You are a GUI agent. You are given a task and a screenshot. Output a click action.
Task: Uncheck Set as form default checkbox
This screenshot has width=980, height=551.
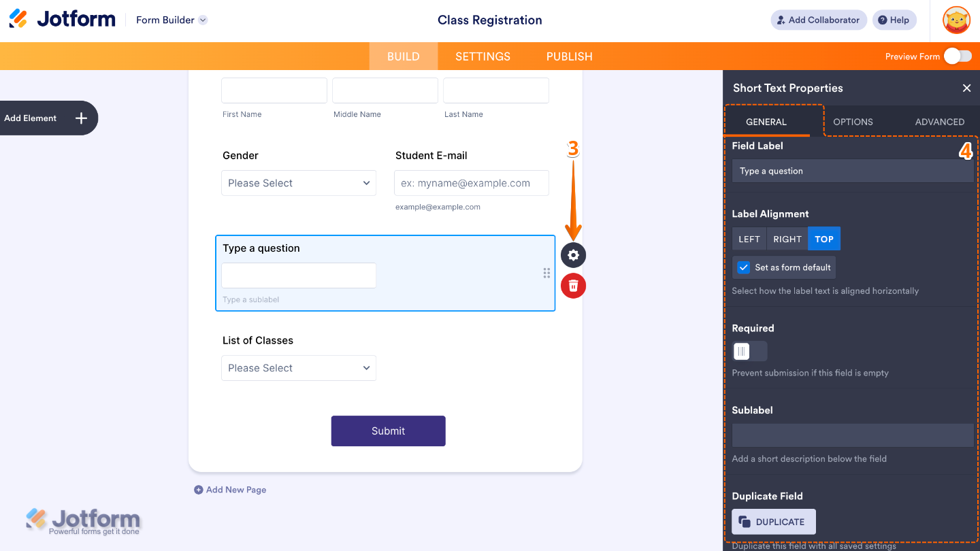tap(744, 267)
